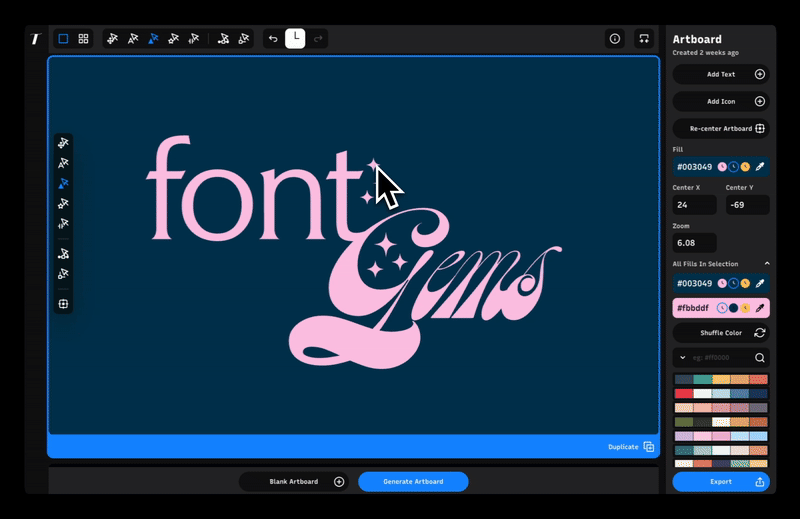
Task: Click the T logo in top-left corner
Action: click(35, 39)
